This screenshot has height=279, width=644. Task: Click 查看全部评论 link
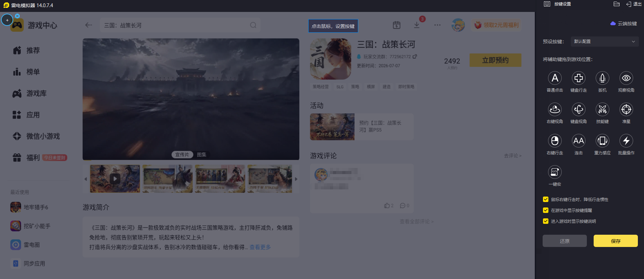pos(417,221)
